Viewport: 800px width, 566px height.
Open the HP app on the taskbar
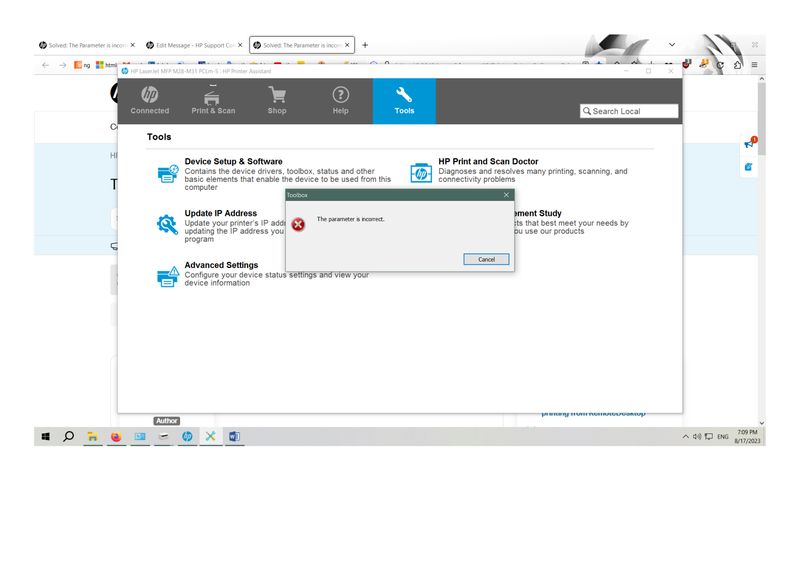click(187, 436)
